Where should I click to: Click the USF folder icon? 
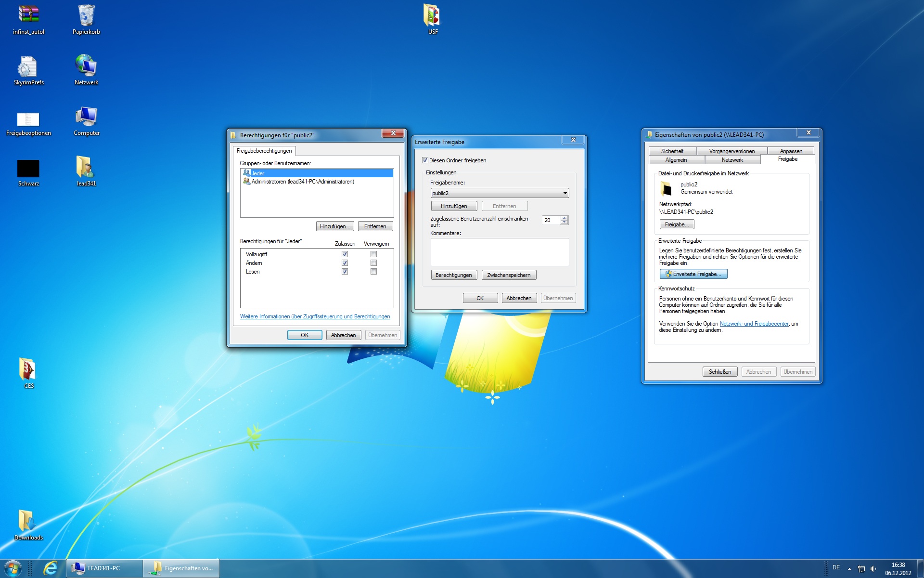pyautogui.click(x=432, y=16)
